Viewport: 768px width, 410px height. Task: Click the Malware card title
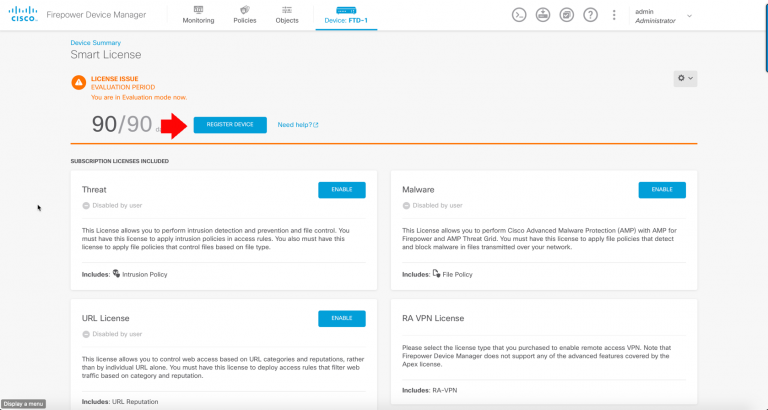pyautogui.click(x=418, y=190)
